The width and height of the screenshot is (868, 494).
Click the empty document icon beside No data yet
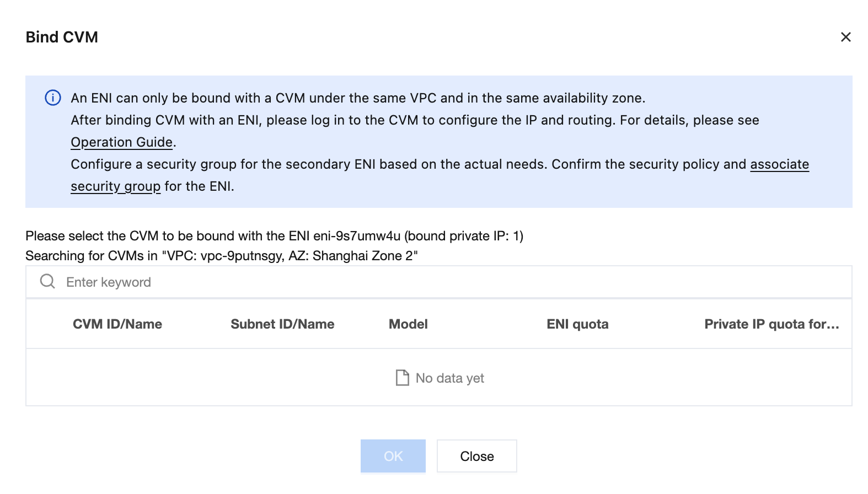pyautogui.click(x=403, y=378)
